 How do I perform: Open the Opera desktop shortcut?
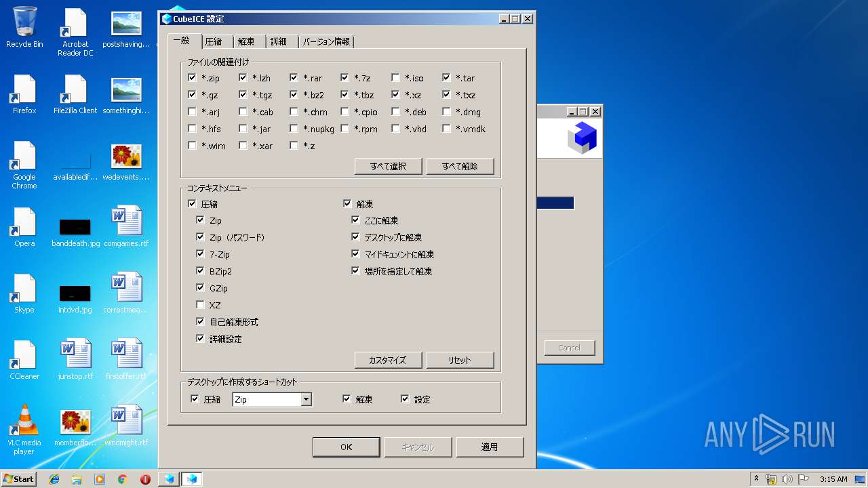(24, 227)
